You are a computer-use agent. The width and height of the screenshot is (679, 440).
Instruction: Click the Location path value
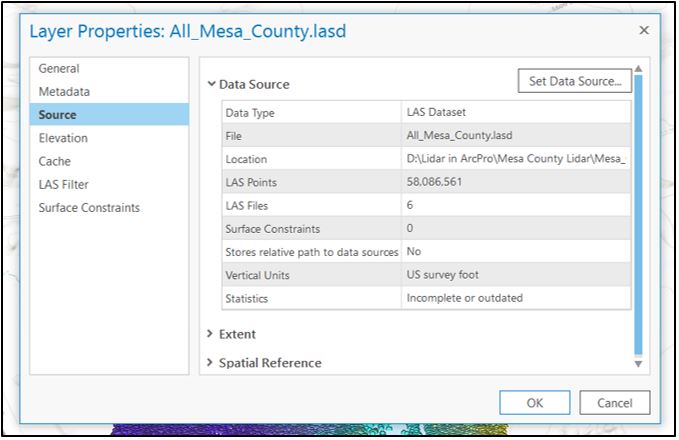516,159
